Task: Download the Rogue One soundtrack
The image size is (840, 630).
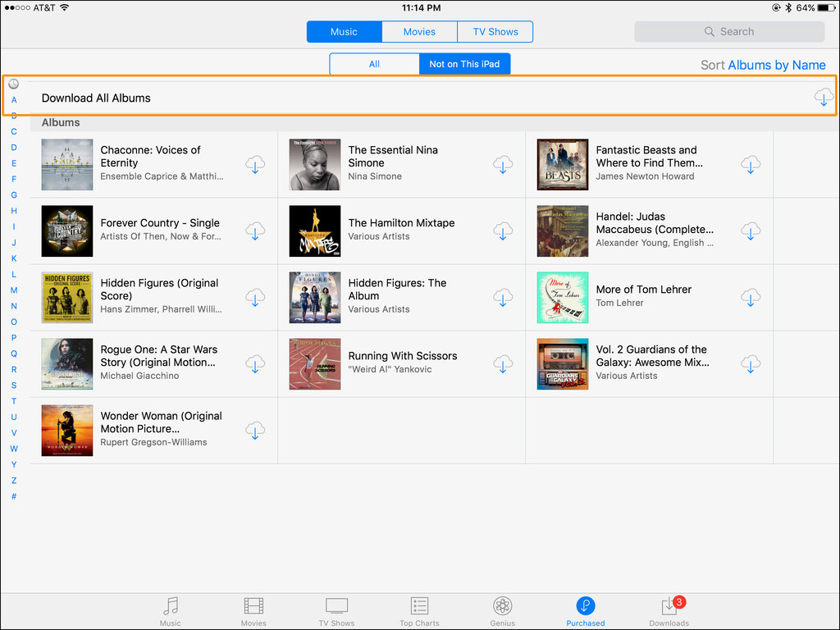Action: [x=255, y=364]
